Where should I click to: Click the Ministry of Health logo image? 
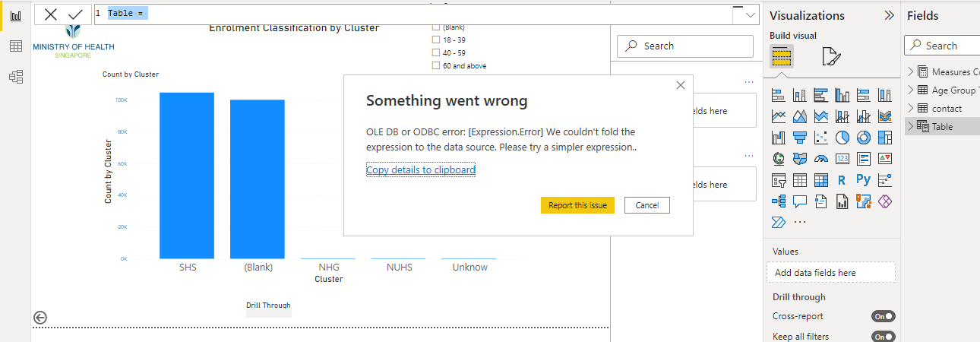pos(74,42)
